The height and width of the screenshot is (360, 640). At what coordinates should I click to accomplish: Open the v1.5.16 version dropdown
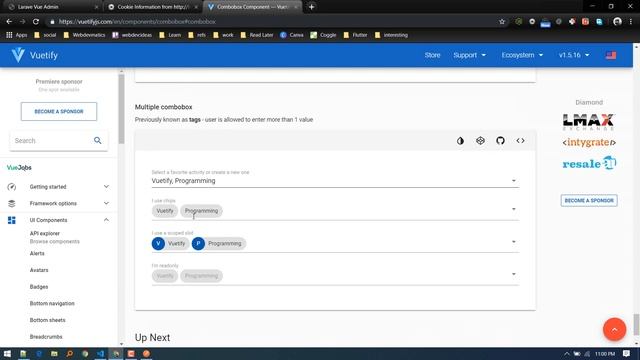click(574, 55)
